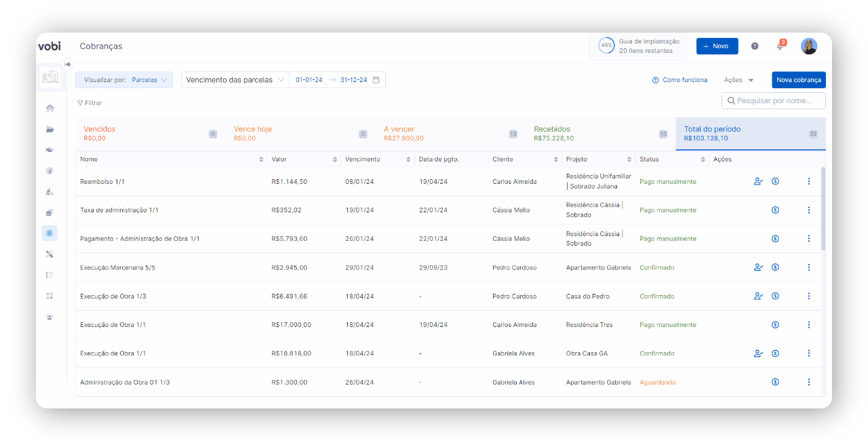The image size is (868, 441).
Task: Open the Home icon in sidebar
Action: point(50,108)
